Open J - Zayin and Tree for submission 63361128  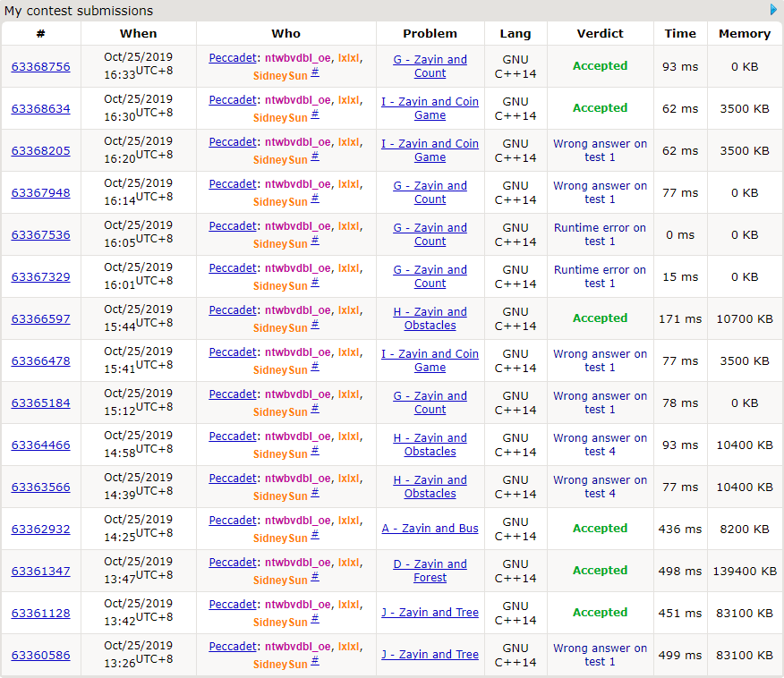pos(430,613)
